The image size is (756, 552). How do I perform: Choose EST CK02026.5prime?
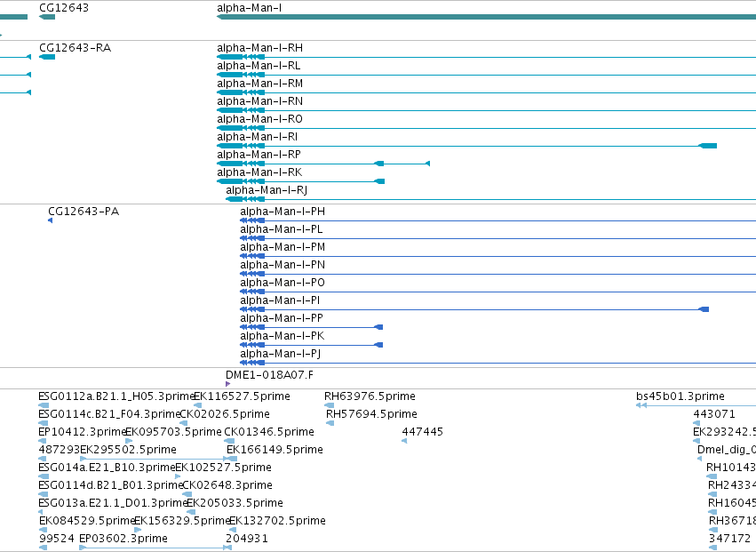click(225, 414)
